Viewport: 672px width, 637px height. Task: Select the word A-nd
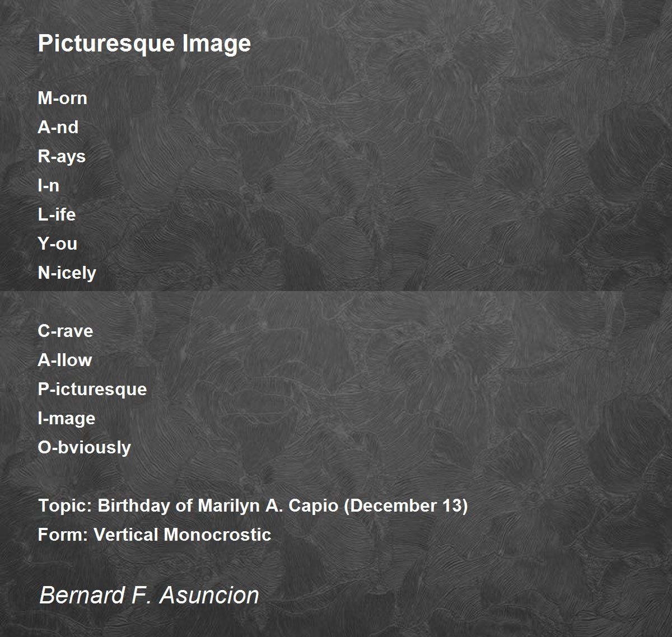click(x=58, y=128)
